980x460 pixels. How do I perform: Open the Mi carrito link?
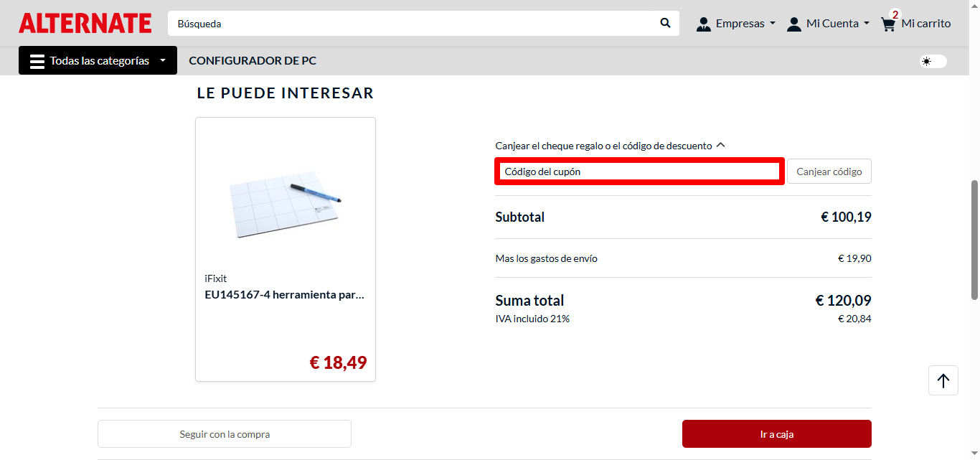(926, 24)
